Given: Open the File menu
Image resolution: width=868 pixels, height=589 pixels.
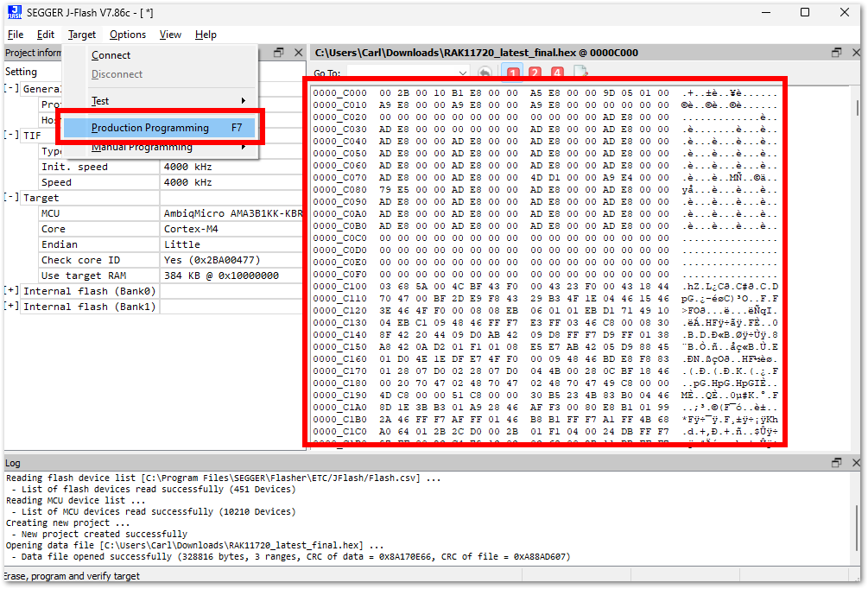Looking at the screenshot, I should tap(16, 35).
